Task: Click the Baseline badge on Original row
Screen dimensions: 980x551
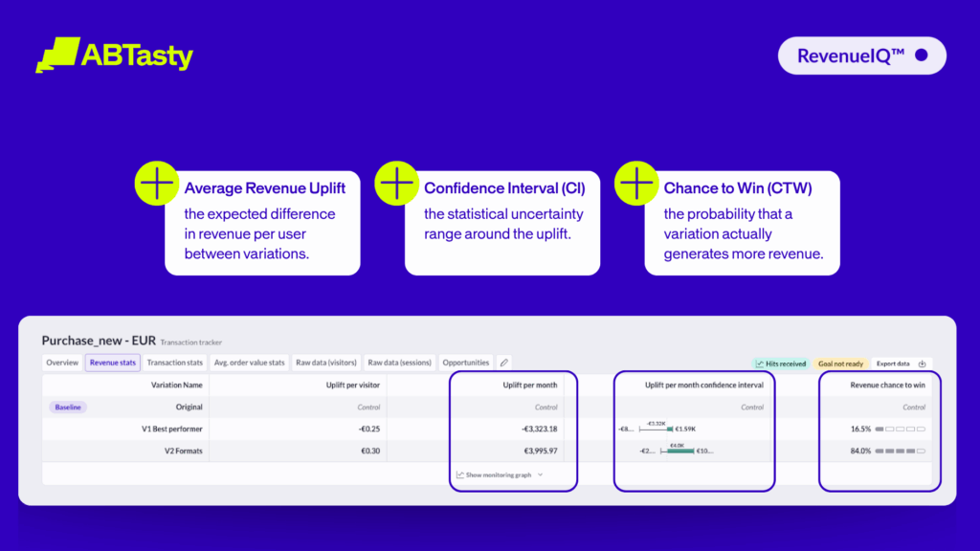Action: click(x=68, y=407)
